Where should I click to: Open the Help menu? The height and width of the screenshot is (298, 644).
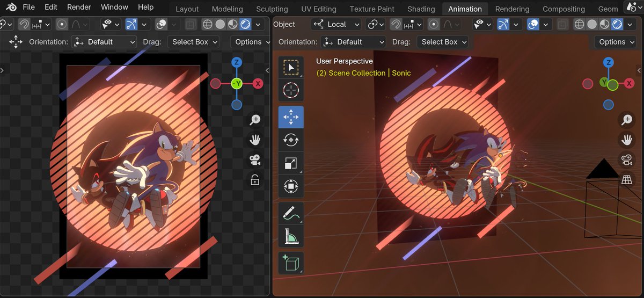coord(145,8)
